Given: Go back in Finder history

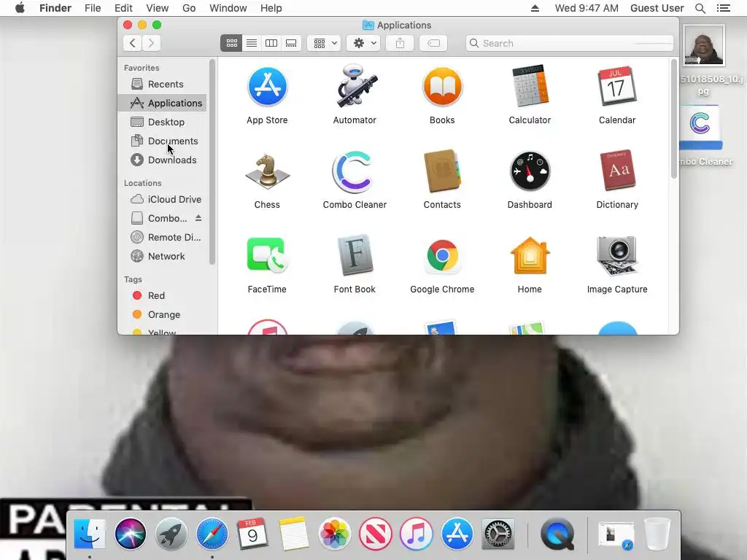Looking at the screenshot, I should pos(133,43).
